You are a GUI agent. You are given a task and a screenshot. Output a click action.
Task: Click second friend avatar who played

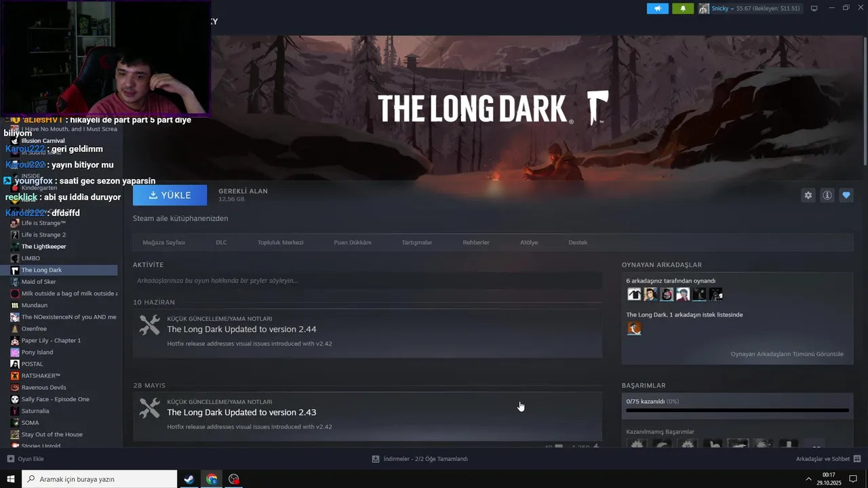(650, 294)
